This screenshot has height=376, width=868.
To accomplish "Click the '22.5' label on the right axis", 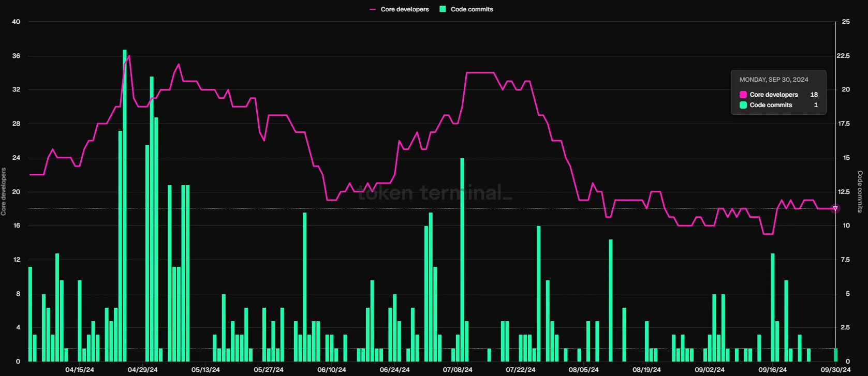I will pyautogui.click(x=843, y=56).
